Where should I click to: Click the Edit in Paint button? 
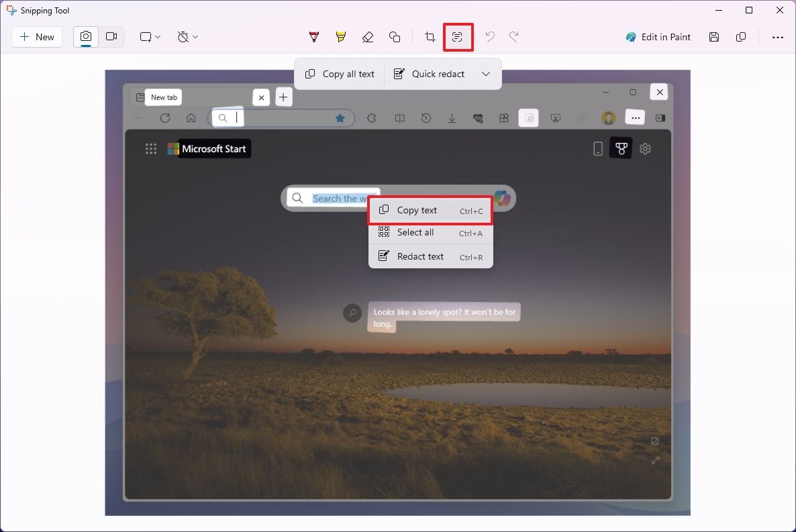[658, 37]
